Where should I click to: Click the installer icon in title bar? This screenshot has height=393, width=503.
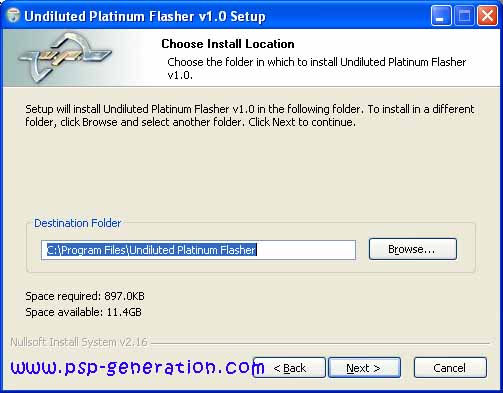coord(13,15)
